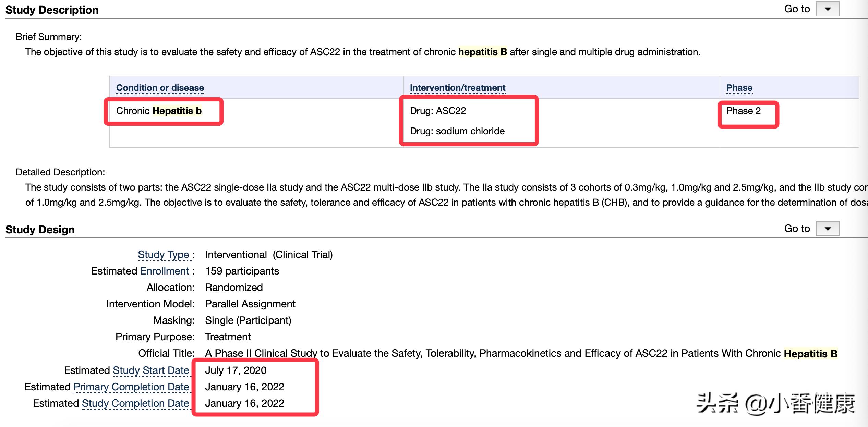Click the Intervention/treatment column header
Viewport: 868px width, 427px height.
point(458,88)
